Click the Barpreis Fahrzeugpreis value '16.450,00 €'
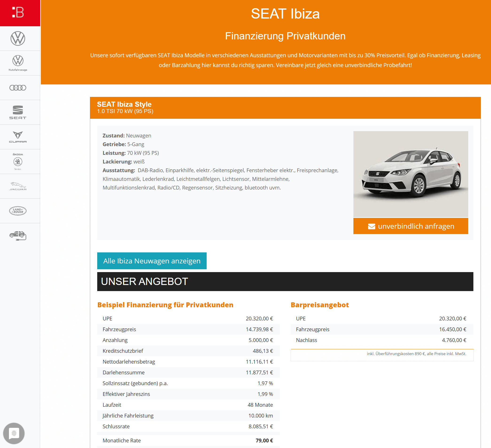The height and width of the screenshot is (448, 491). point(453,329)
